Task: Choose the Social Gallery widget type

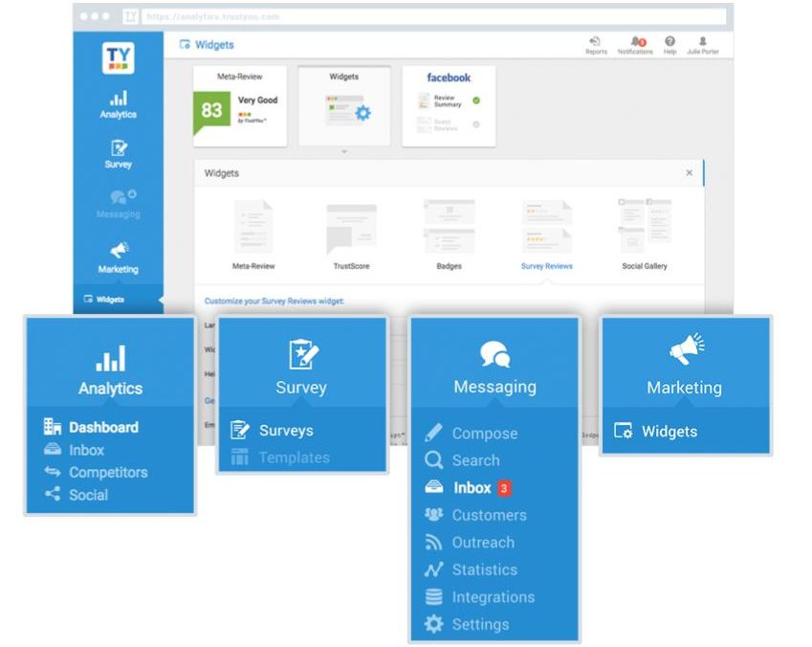Action: [x=645, y=234]
